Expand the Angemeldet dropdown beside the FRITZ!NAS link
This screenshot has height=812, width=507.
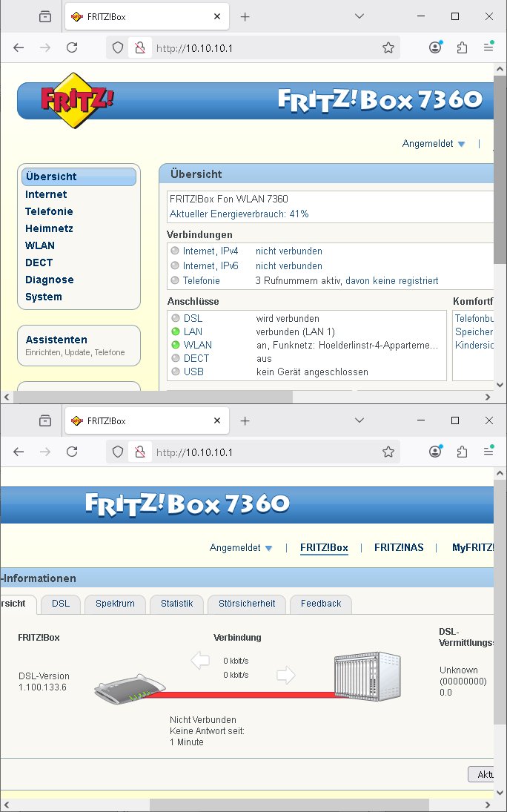(241, 548)
